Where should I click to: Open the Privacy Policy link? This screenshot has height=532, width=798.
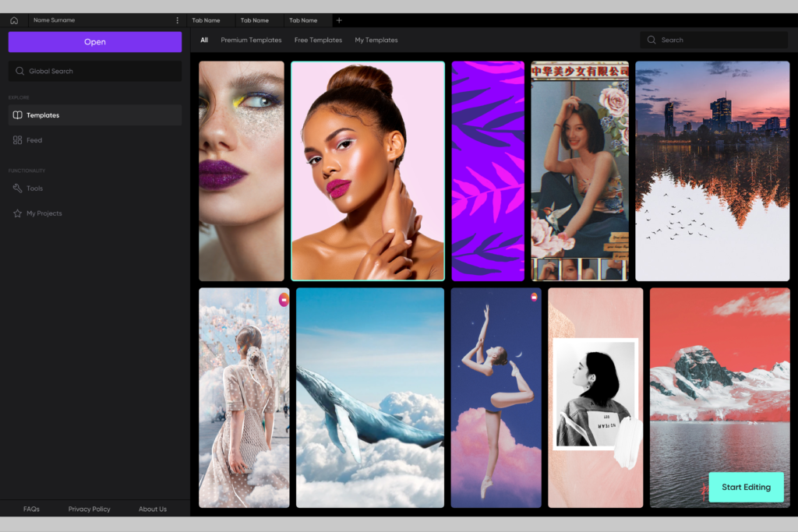(89, 509)
